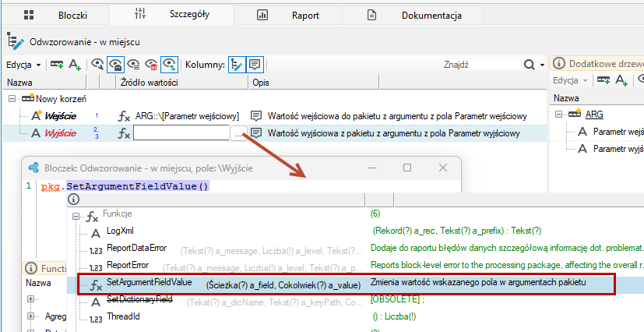Viewport: 644px width, 332px height.
Task: Open the Edycja dropdown menu
Action: click(x=24, y=65)
